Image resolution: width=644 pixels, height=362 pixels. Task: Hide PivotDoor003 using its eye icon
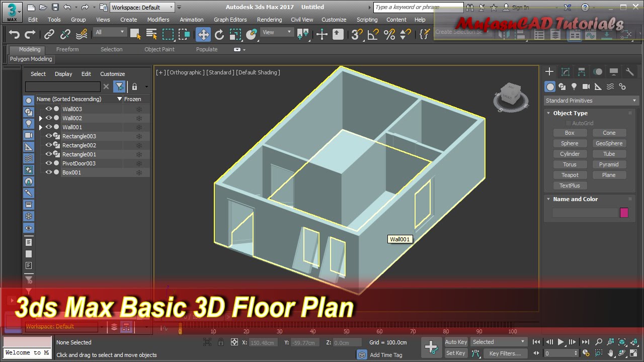point(49,163)
